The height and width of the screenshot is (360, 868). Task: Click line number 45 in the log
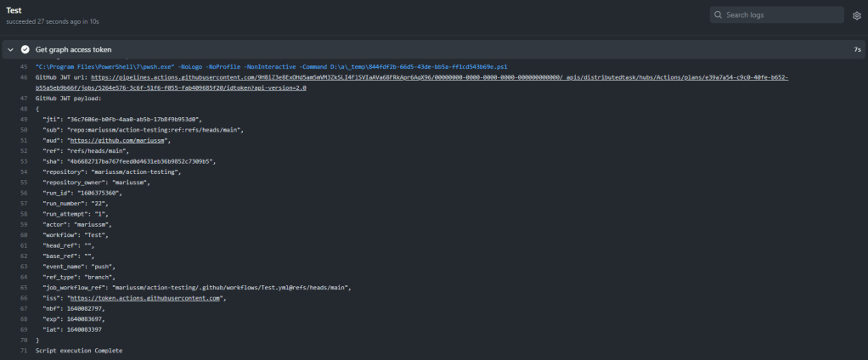pos(24,66)
